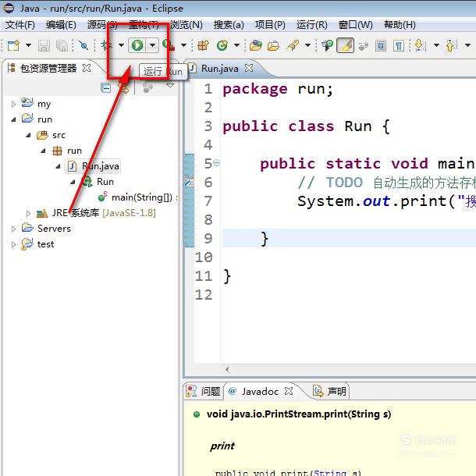Click the Open Task folder icon
476x476 pixels.
click(273, 45)
